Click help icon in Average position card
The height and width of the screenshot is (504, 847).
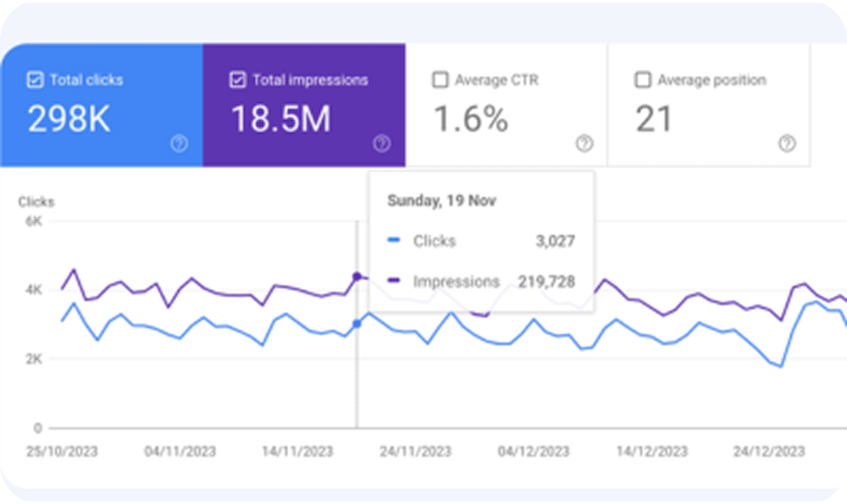point(787,144)
